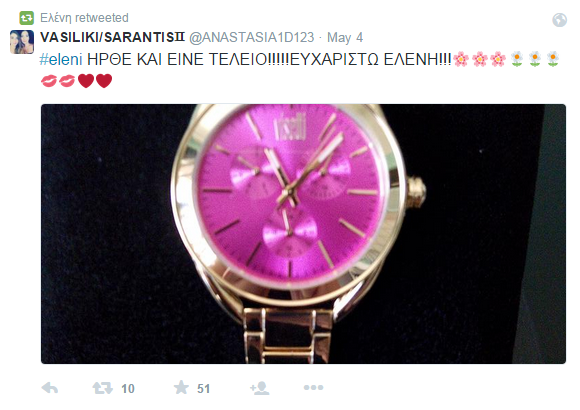Click the globe icon at top right

click(560, 20)
